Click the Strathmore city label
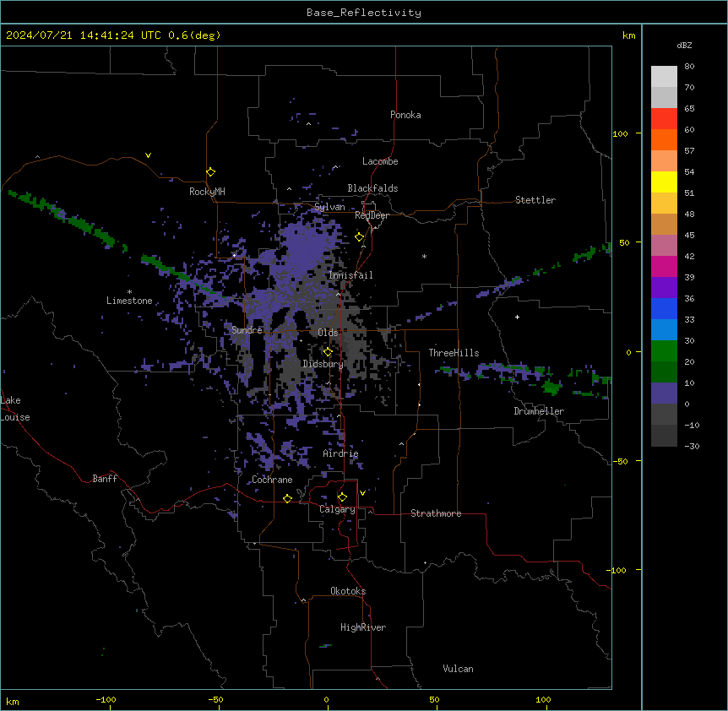 point(436,513)
